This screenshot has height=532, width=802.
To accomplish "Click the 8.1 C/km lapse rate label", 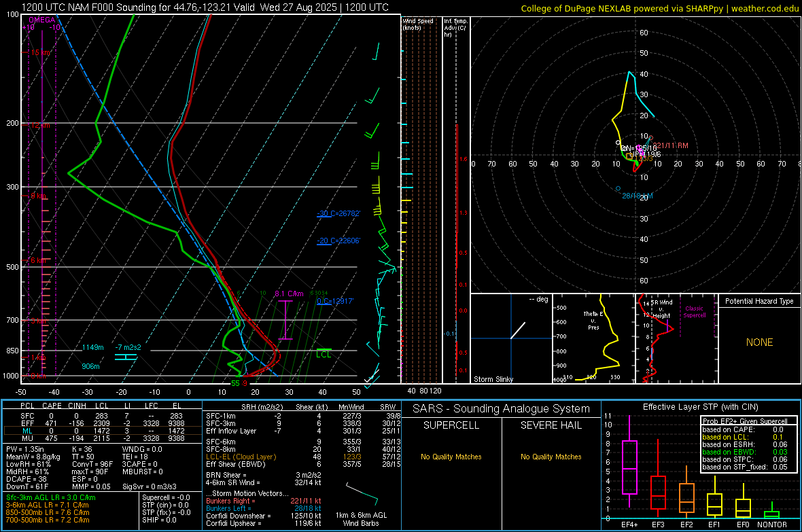I will pos(289,294).
